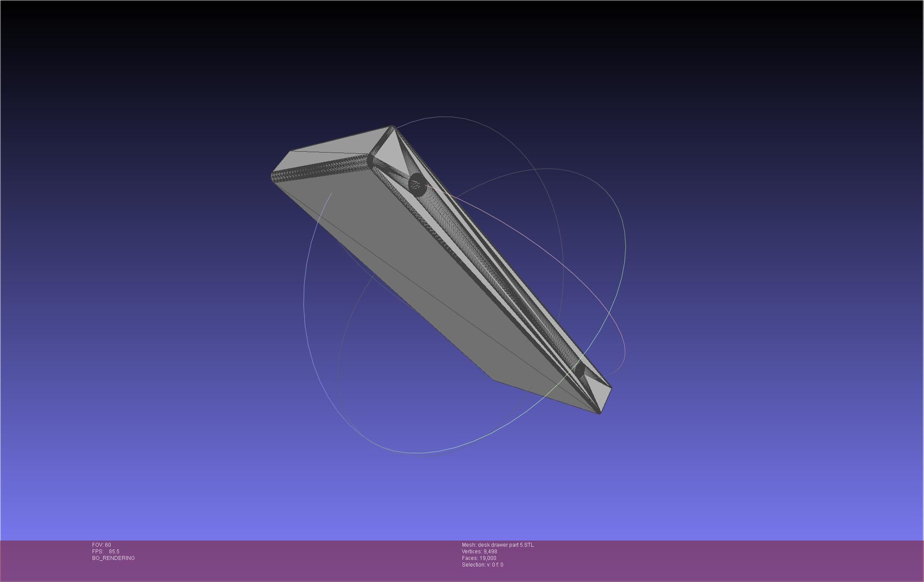Click the 'Vertices: 9,498' readout
Screen dimensions: 924x582
(x=479, y=552)
